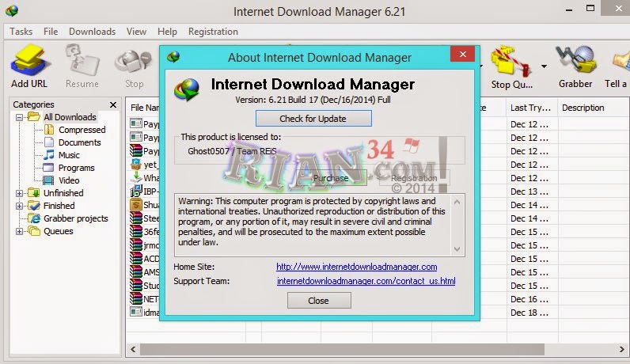The width and height of the screenshot is (630, 364).
Task: Select the 'Dec 13 ...' last try cell
Action: 529,191
